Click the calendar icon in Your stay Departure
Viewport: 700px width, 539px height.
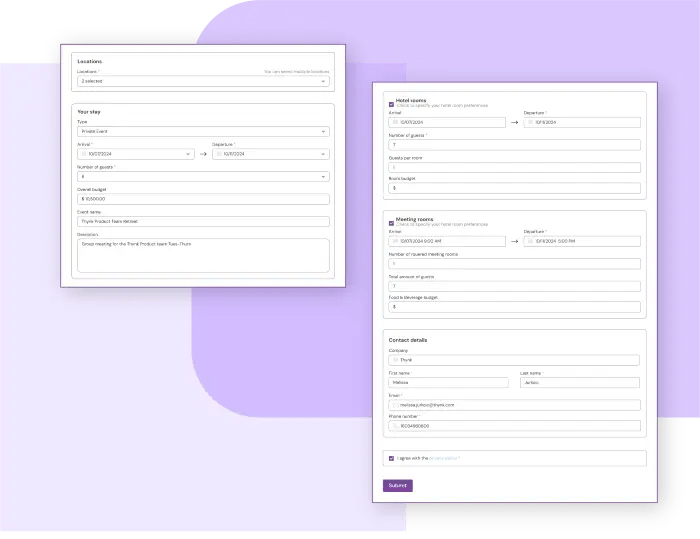219,154
